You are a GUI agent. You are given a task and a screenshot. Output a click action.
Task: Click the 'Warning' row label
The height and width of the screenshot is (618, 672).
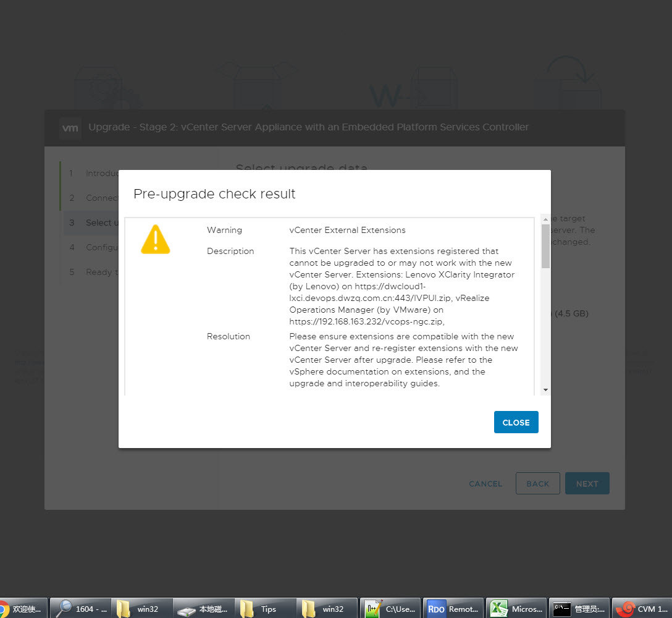(x=225, y=231)
